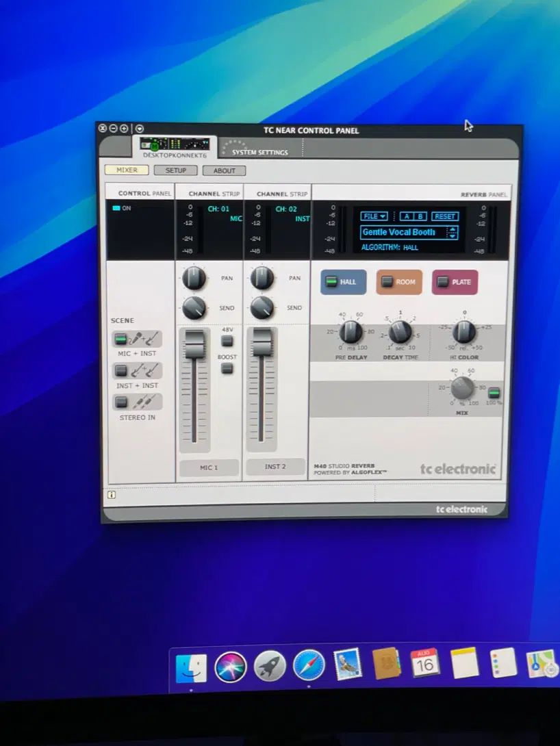
Task: Open the reverb FILE menu
Action: tap(374, 216)
